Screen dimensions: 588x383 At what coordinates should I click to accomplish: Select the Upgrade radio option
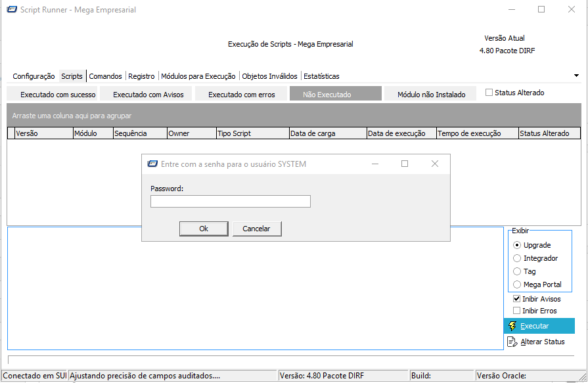(x=517, y=245)
